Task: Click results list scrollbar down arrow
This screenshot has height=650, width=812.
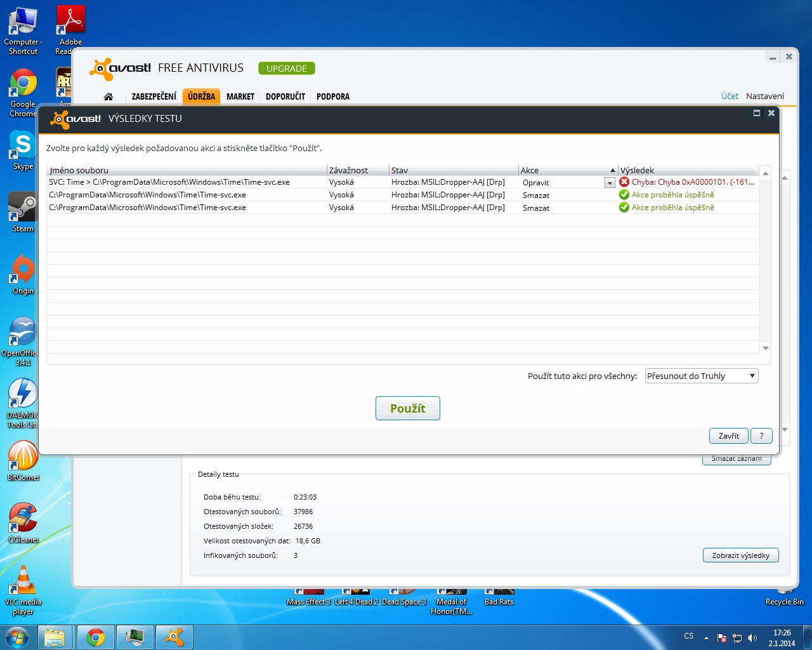Action: click(x=766, y=348)
